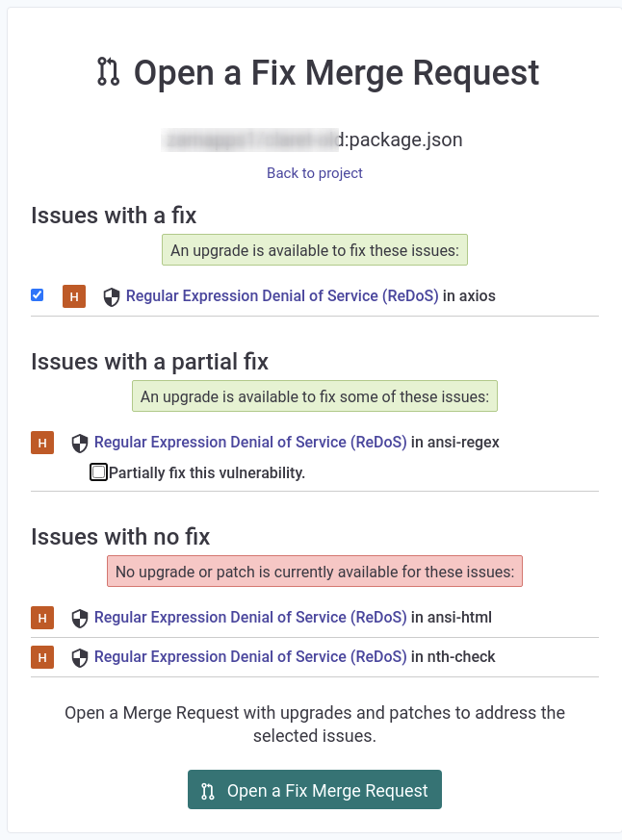
Task: Click the shield icon beside the ansi-regex issue
Action: pos(79,443)
